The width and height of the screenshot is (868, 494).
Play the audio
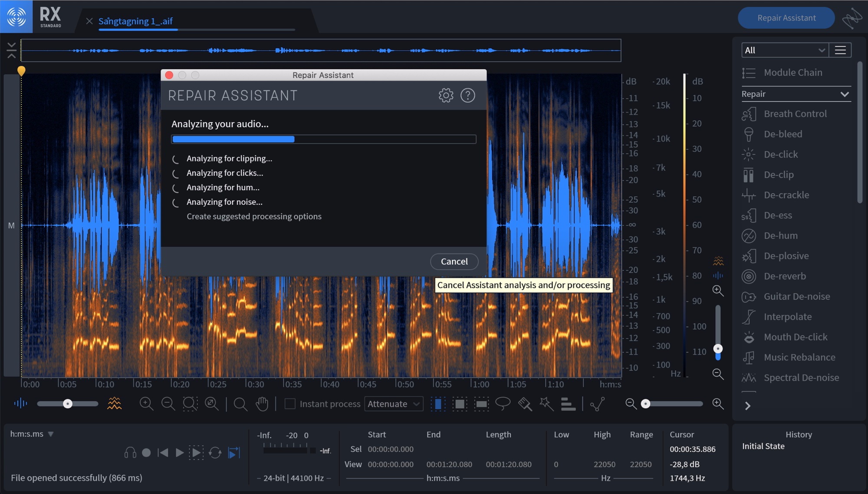tap(179, 453)
